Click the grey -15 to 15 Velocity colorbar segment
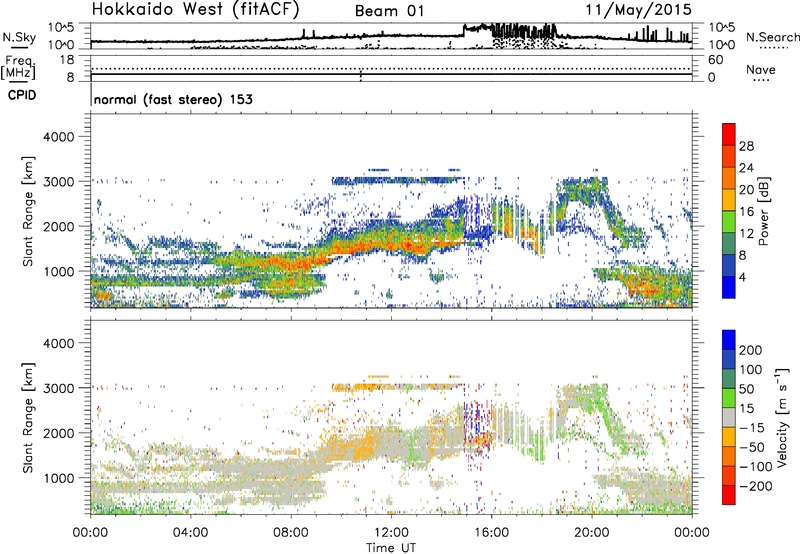The height and width of the screenshot is (554, 800). tap(729, 417)
